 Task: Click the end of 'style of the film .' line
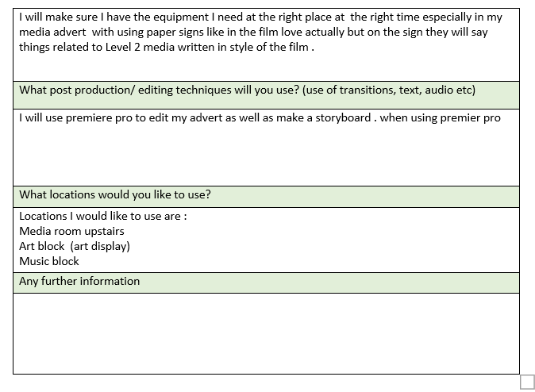314,47
